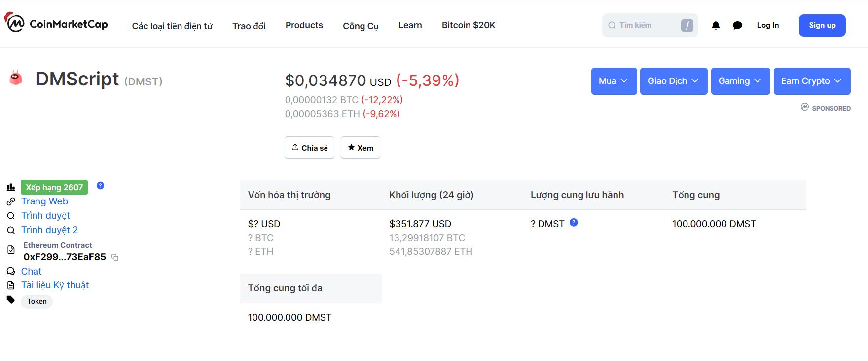Click the SPONSORED label
This screenshot has width=868, height=361.
pyautogui.click(x=831, y=108)
